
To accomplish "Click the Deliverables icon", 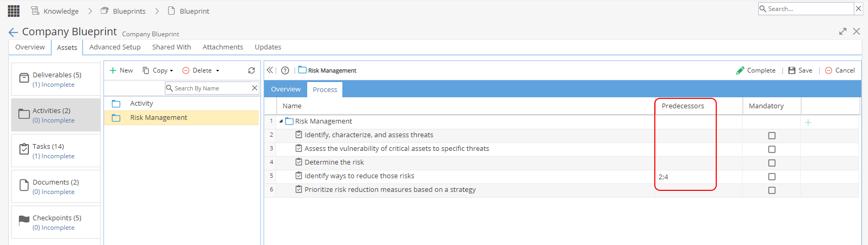I will (x=24, y=78).
